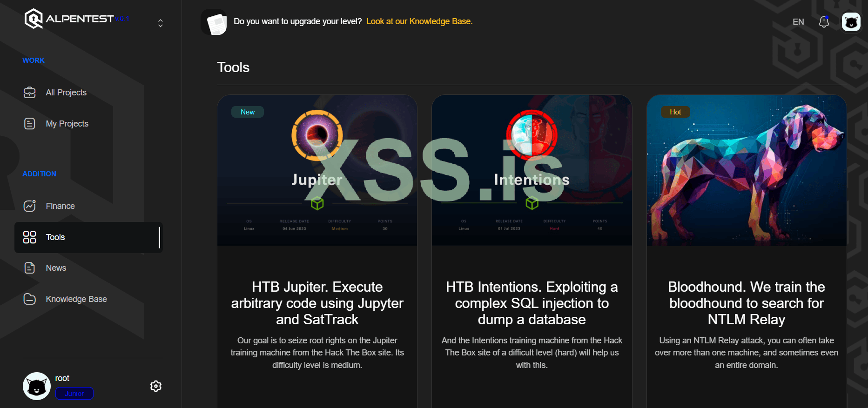This screenshot has height=408, width=868.
Task: Click the Jupiter card description text
Action: pyautogui.click(x=317, y=353)
